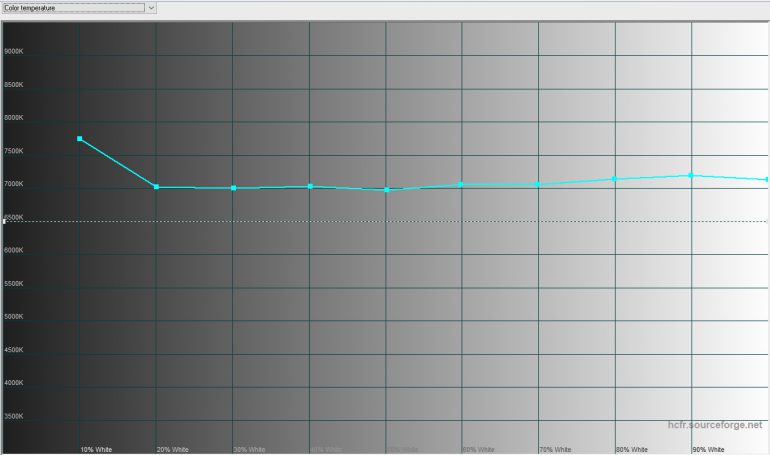This screenshot has height=455, width=770.
Task: Click the 10% White axis label
Action: coord(95,449)
